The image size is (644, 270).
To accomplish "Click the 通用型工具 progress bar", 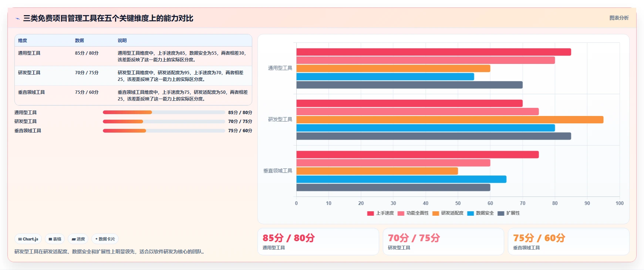I will [164, 112].
